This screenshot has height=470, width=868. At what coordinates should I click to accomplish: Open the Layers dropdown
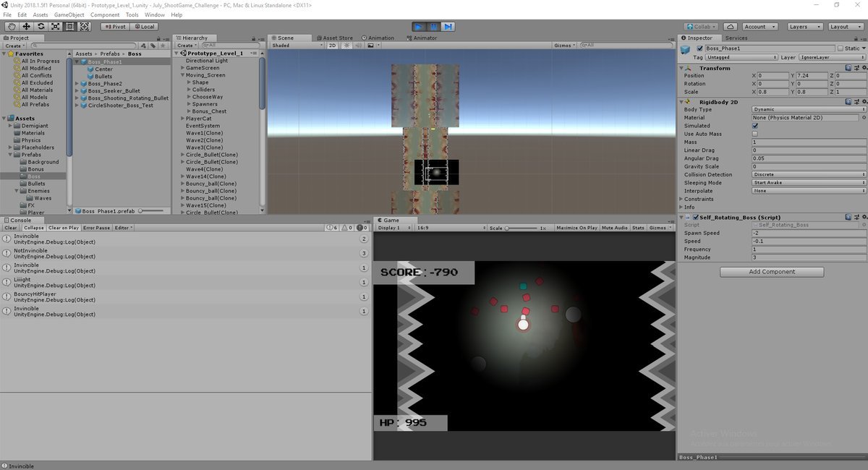803,27
